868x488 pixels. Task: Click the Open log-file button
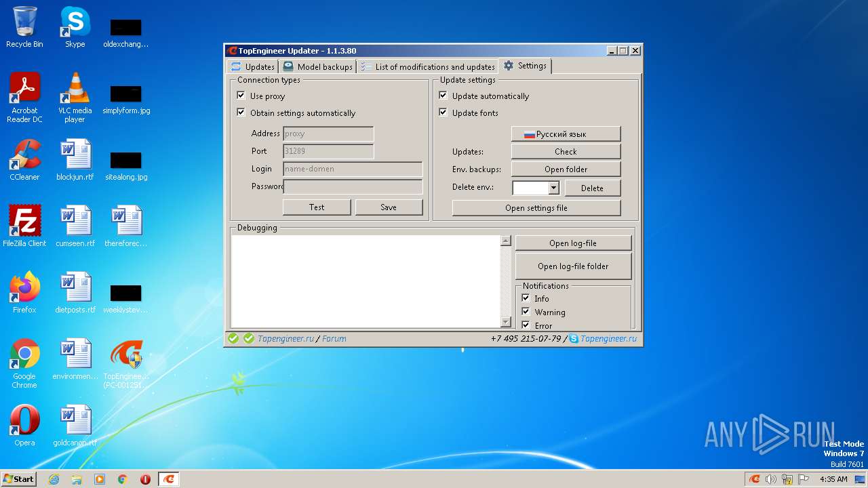point(573,243)
